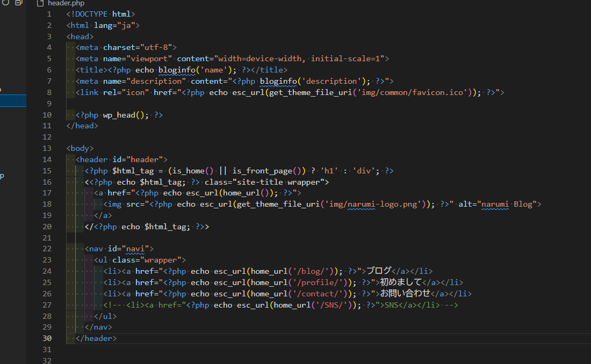Click the opening body tag

(80, 148)
